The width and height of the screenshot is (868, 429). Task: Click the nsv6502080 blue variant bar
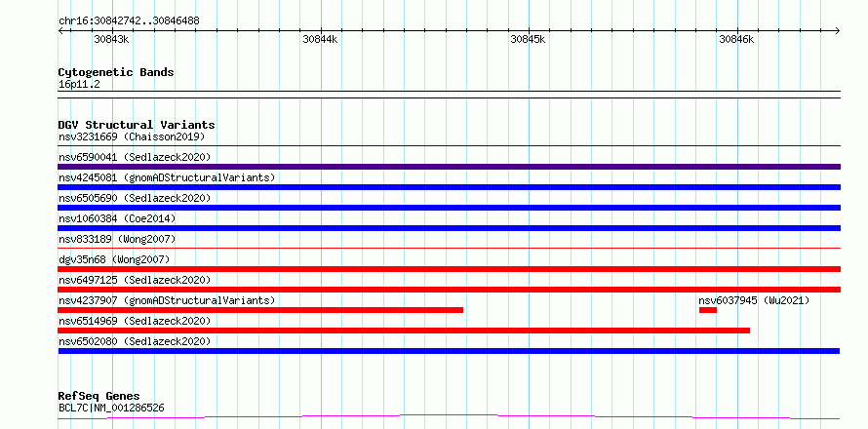click(x=449, y=351)
